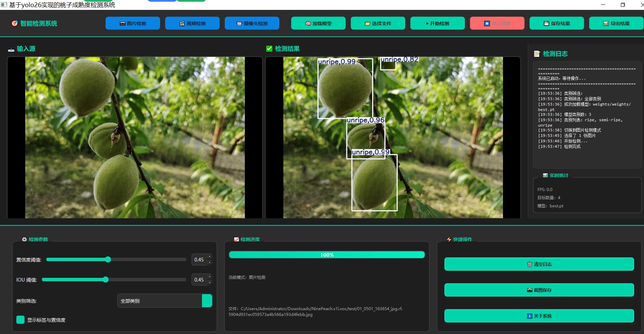Open 摄像头检测 camera detection mode
Image resolution: width=644 pixels, height=334 pixels.
(x=252, y=23)
